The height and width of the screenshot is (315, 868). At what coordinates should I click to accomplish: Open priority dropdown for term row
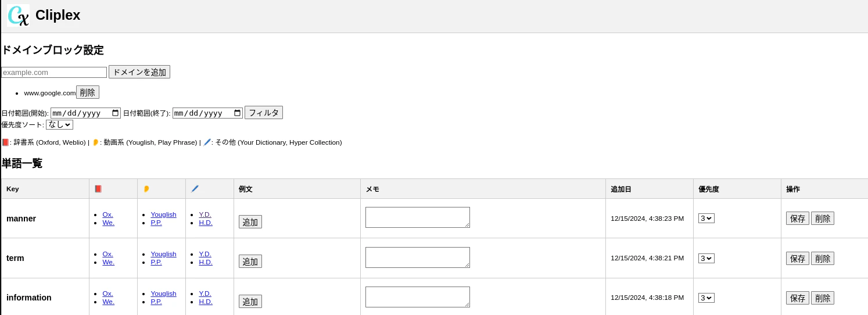pos(706,258)
